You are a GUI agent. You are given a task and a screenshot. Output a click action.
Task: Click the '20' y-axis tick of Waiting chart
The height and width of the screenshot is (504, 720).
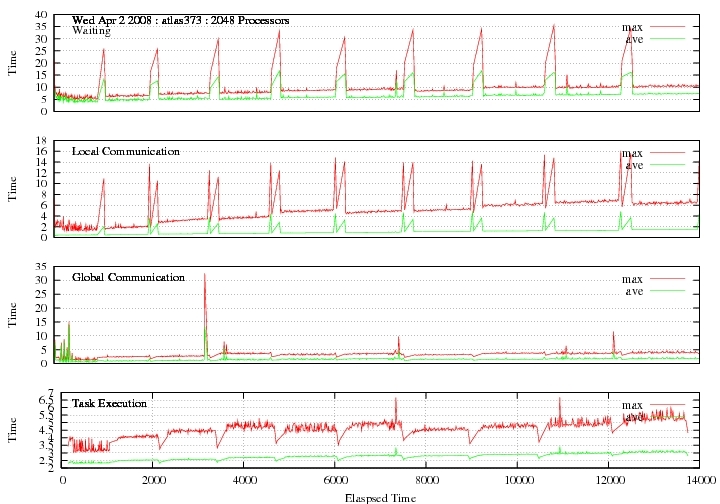point(41,63)
